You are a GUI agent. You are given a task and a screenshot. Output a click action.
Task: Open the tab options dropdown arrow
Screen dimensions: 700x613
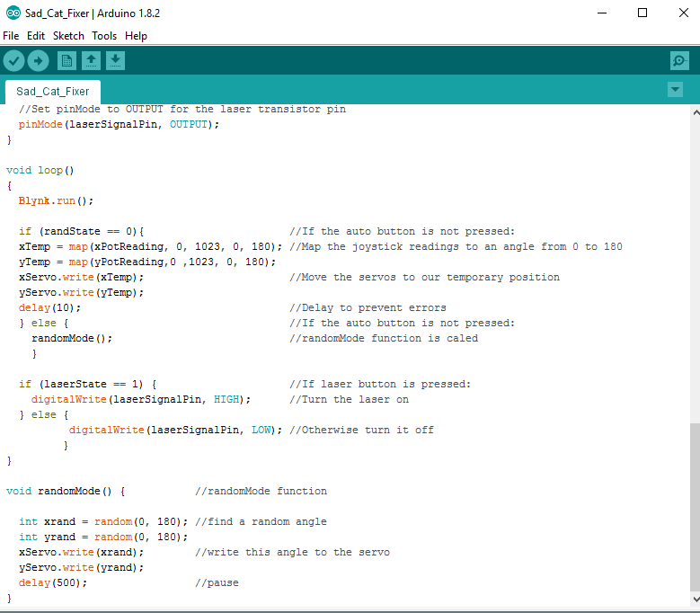click(x=676, y=90)
